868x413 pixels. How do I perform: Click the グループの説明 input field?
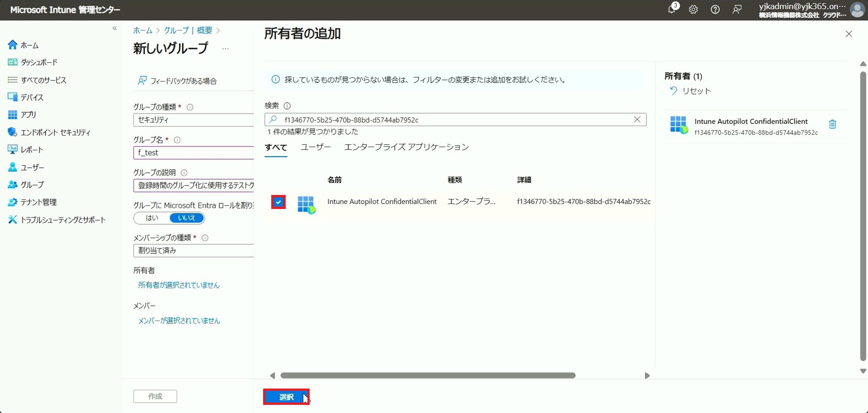(193, 185)
